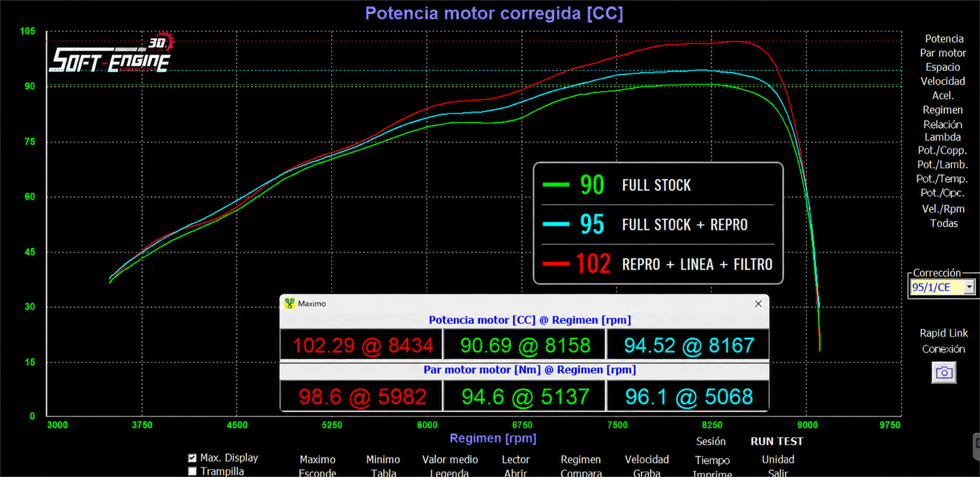Click the Maximo window's yellow app icon

pyautogui.click(x=290, y=303)
